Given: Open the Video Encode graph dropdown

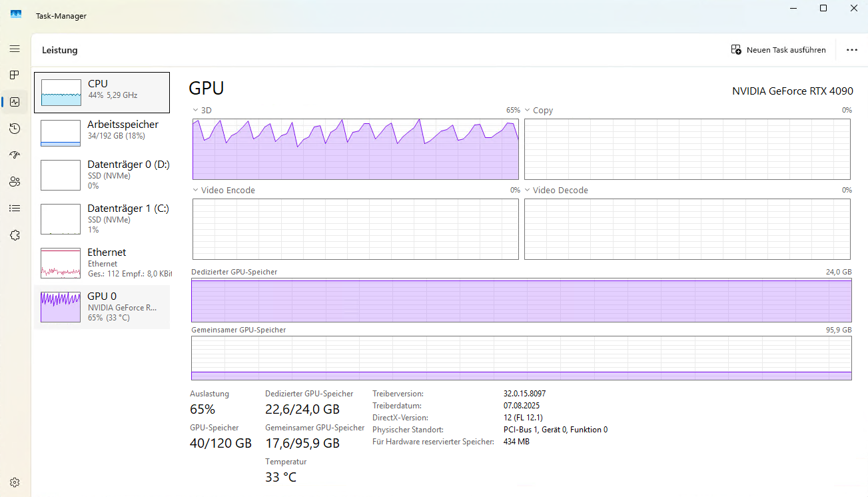Looking at the screenshot, I should pos(196,191).
